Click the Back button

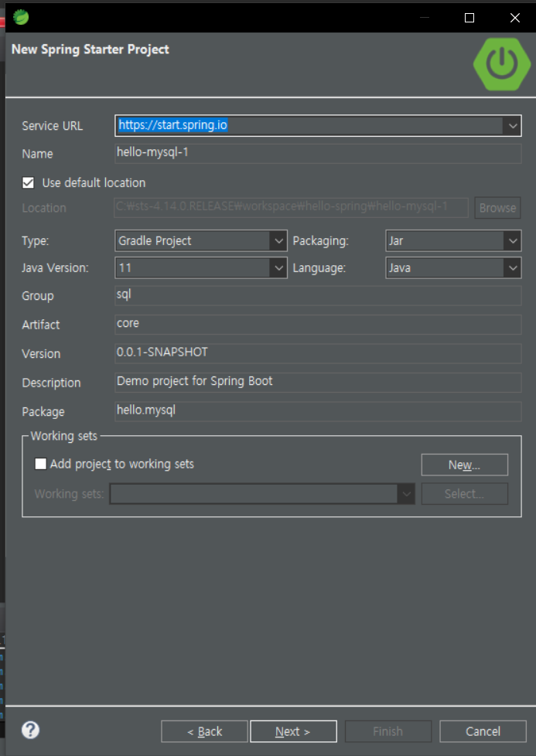click(204, 731)
